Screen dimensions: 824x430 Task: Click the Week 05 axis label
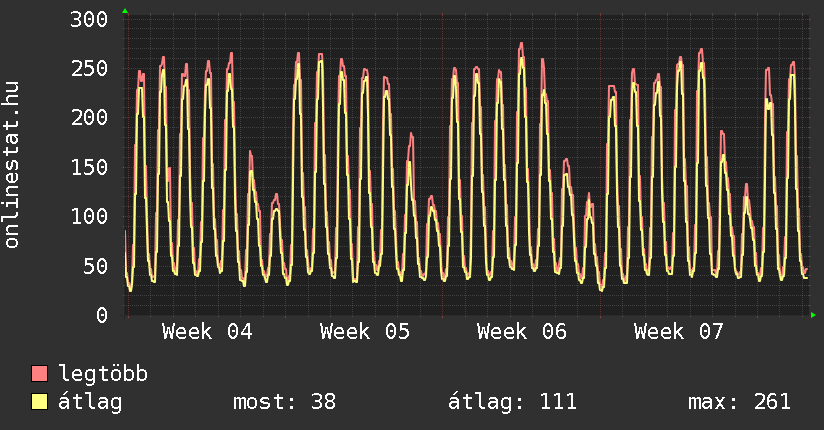click(x=364, y=331)
